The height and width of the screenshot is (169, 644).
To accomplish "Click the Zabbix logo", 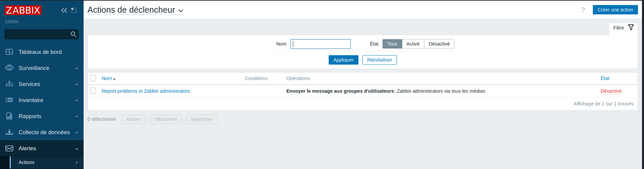I will click(23, 10).
